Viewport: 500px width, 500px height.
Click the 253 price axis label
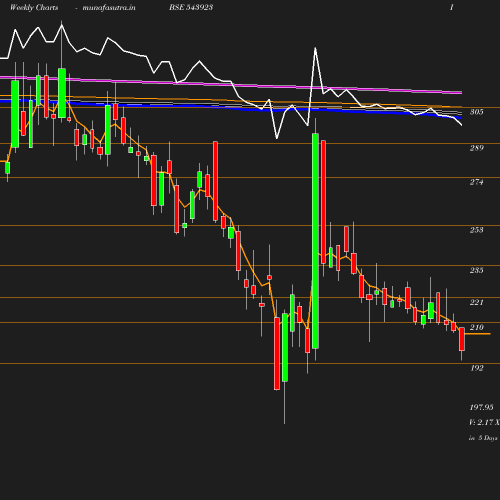[x=476, y=230]
